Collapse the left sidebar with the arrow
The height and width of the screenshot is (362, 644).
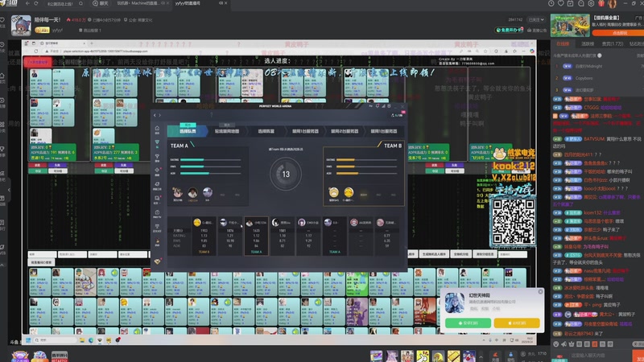[x=9, y=190]
